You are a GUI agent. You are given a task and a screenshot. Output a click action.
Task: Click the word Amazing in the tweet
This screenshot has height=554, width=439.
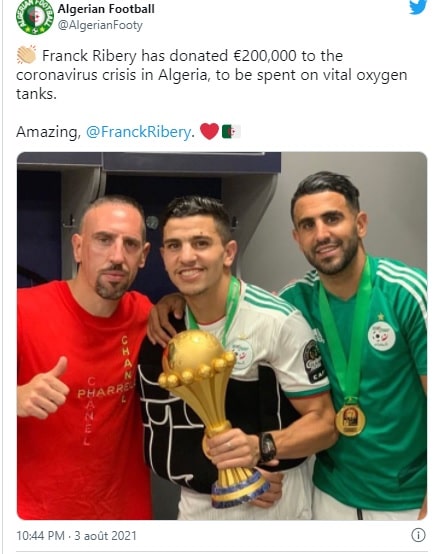tap(48, 132)
